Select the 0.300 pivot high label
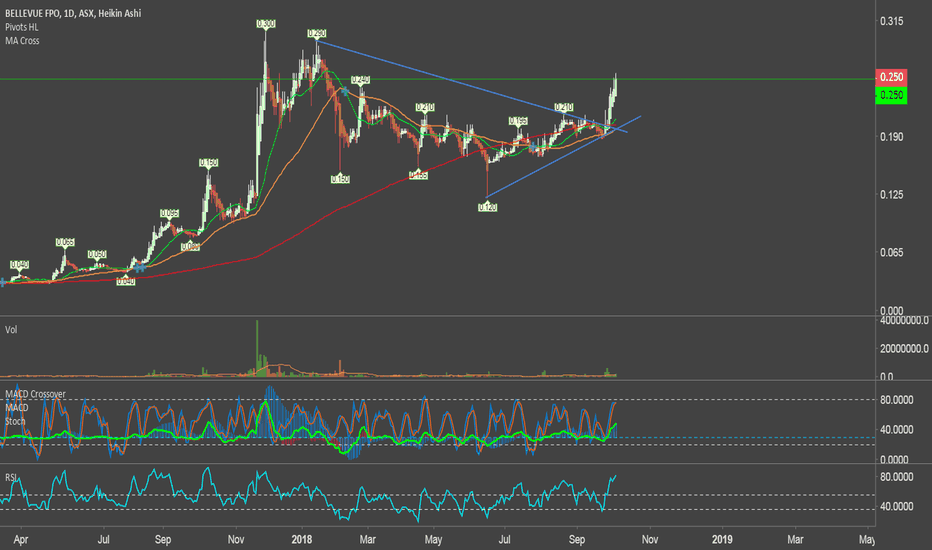The width and height of the screenshot is (932, 550). (x=266, y=24)
